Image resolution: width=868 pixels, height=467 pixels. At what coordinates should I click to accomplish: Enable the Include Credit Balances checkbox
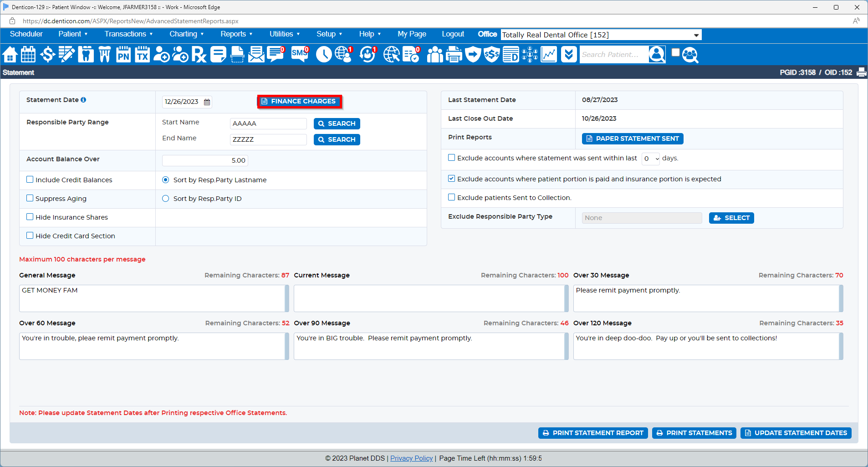point(30,180)
